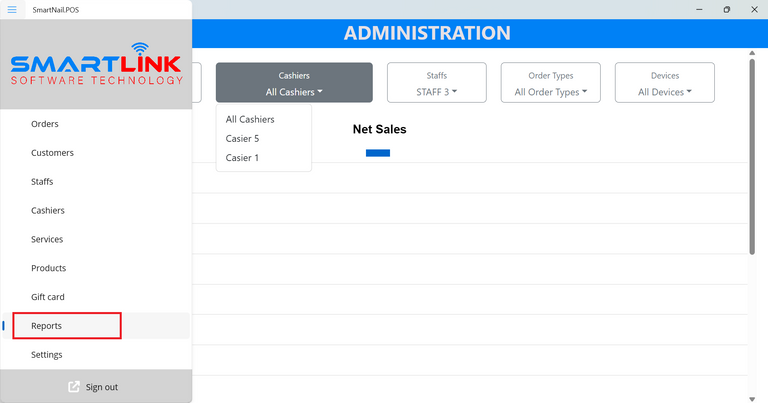Select Gift card in the sidebar
The image size is (768, 403).
click(48, 297)
